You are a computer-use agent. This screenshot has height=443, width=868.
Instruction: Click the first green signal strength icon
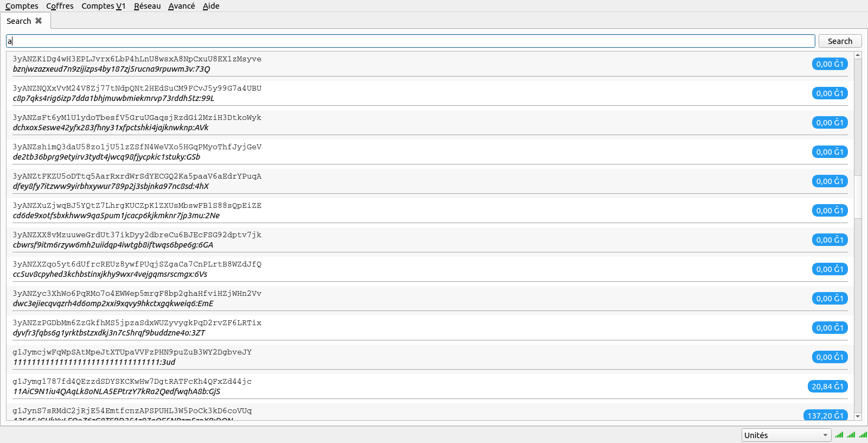click(x=839, y=435)
